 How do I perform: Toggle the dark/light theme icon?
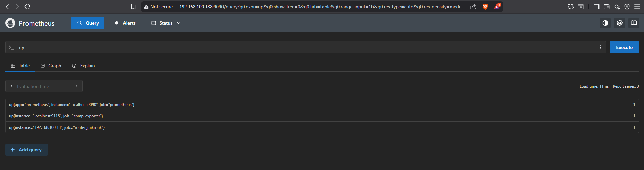tap(605, 23)
